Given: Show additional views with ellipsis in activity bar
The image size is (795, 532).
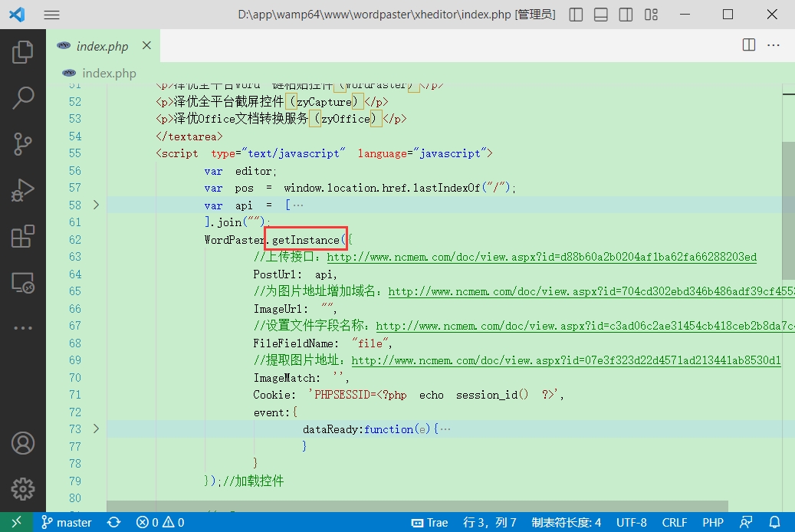Looking at the screenshot, I should (23, 328).
